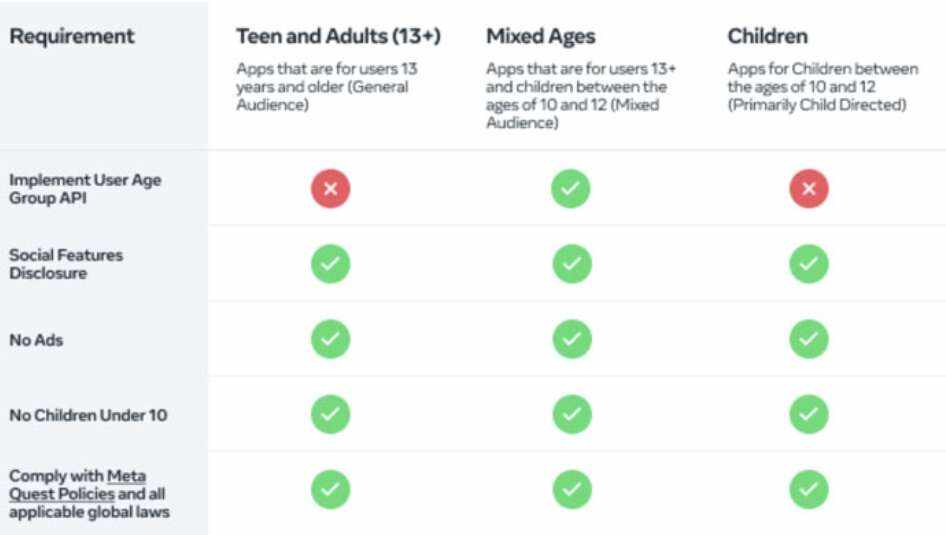Select the Teen and Adults (13+) heading
This screenshot has width=946, height=535.
coord(338,37)
